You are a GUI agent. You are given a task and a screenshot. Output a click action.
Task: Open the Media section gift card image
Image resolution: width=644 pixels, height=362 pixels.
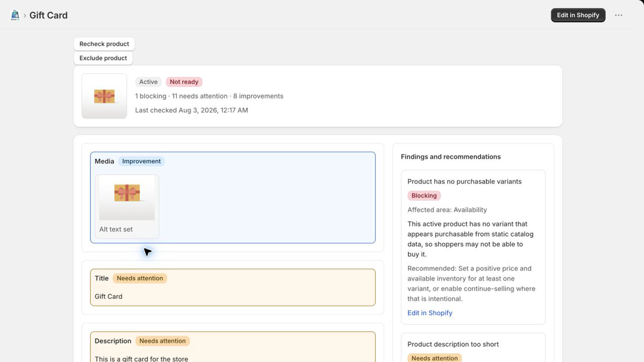[x=127, y=197]
